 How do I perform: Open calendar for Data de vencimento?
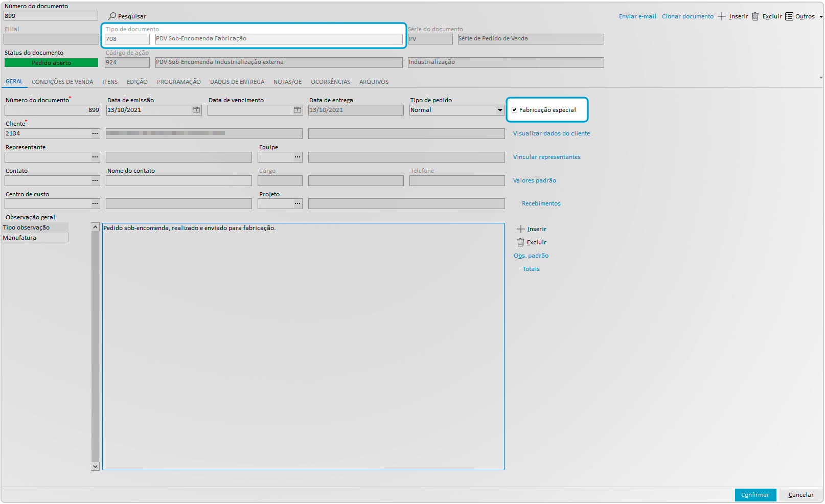click(x=297, y=110)
